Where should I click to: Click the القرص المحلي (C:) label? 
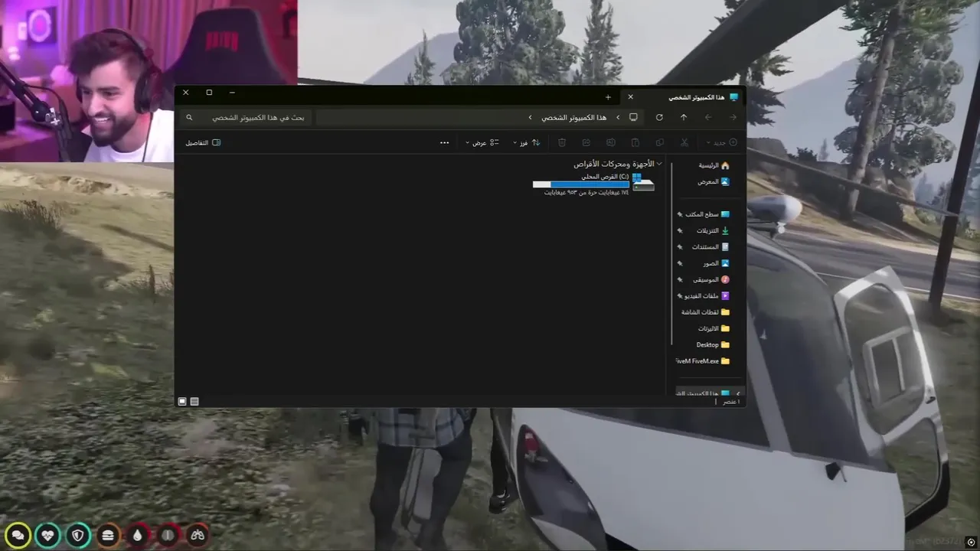pos(605,177)
